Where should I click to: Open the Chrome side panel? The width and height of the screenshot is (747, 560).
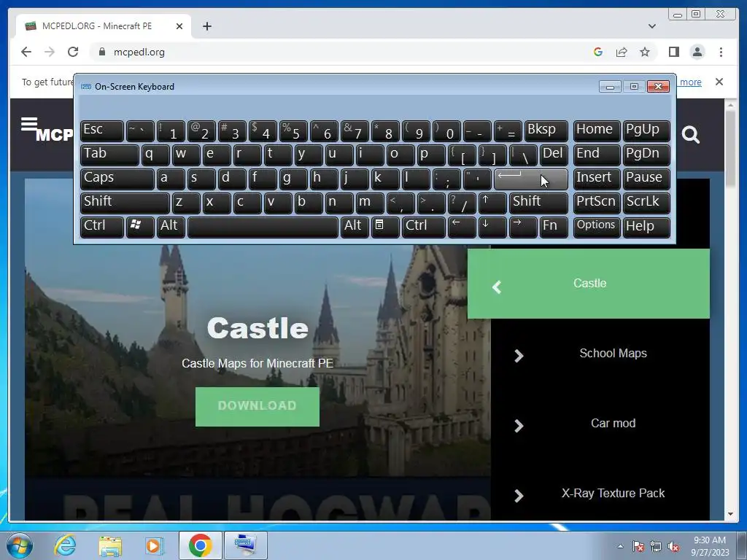673,52
